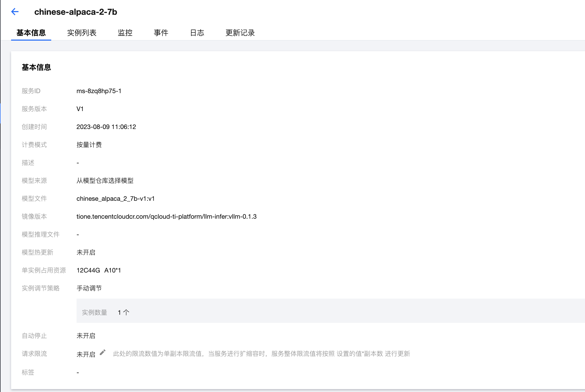
Task: Click the dash beside 标签 to add tags
Action: point(78,372)
